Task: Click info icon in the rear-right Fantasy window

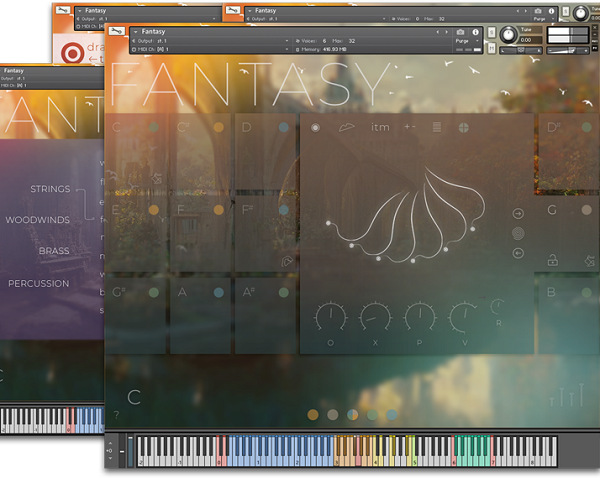Action: [x=551, y=11]
